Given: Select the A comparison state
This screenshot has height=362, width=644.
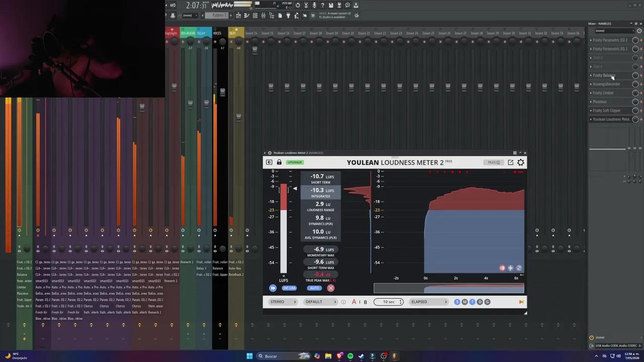Looking at the screenshot, I should [354, 302].
